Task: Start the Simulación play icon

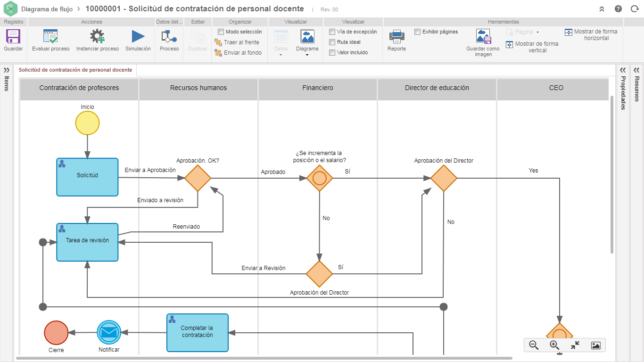Action: tap(138, 37)
